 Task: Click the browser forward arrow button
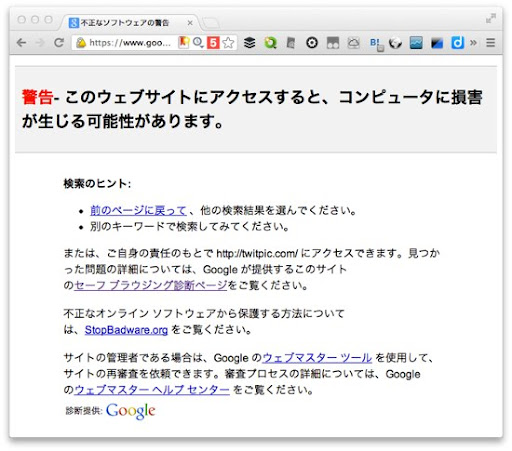[40, 43]
